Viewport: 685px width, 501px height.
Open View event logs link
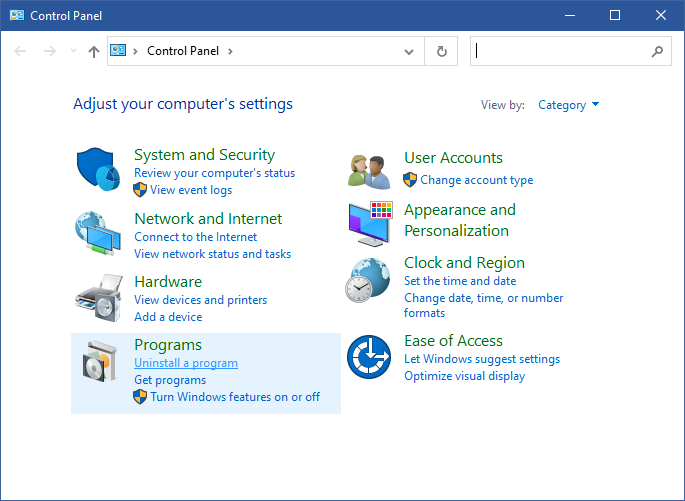191,190
